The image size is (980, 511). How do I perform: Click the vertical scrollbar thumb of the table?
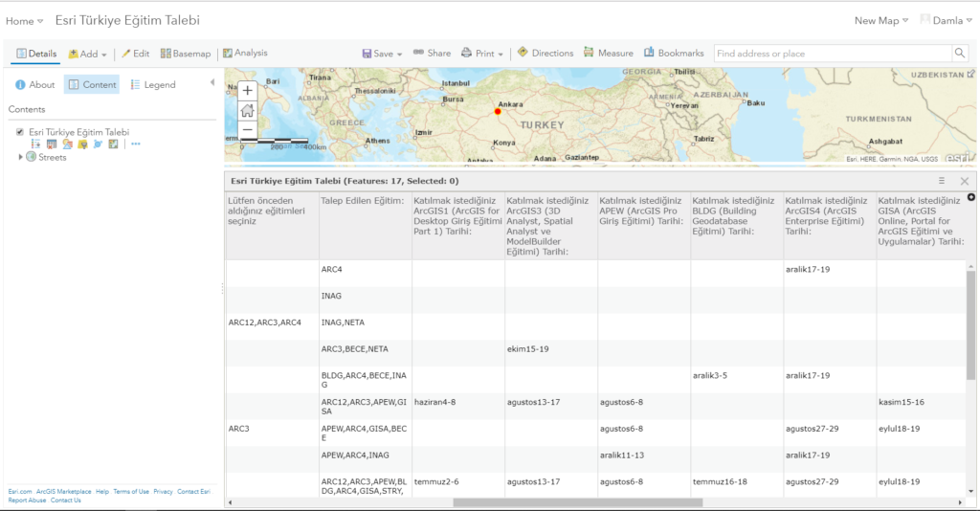point(970,324)
